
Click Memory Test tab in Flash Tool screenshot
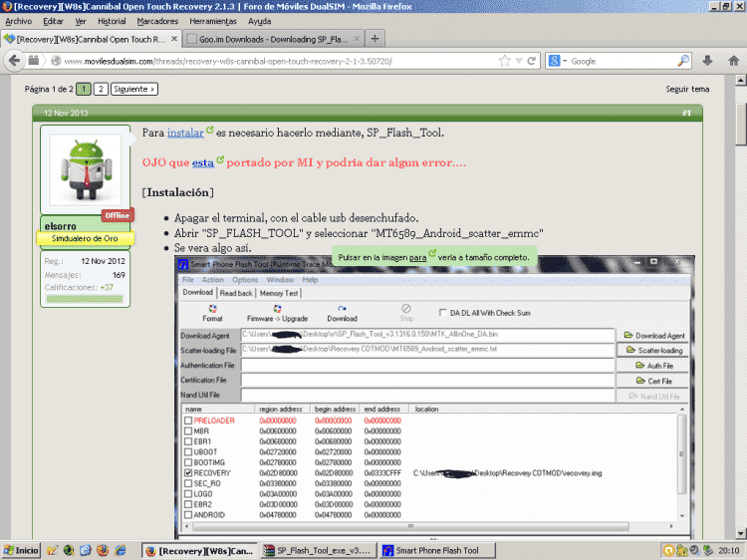click(279, 293)
